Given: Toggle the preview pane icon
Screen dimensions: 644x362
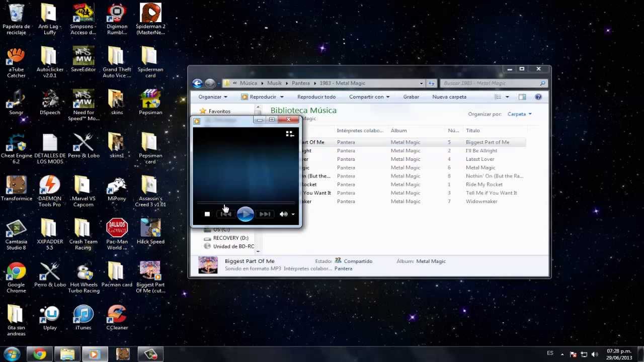Looking at the screenshot, I should tap(522, 97).
